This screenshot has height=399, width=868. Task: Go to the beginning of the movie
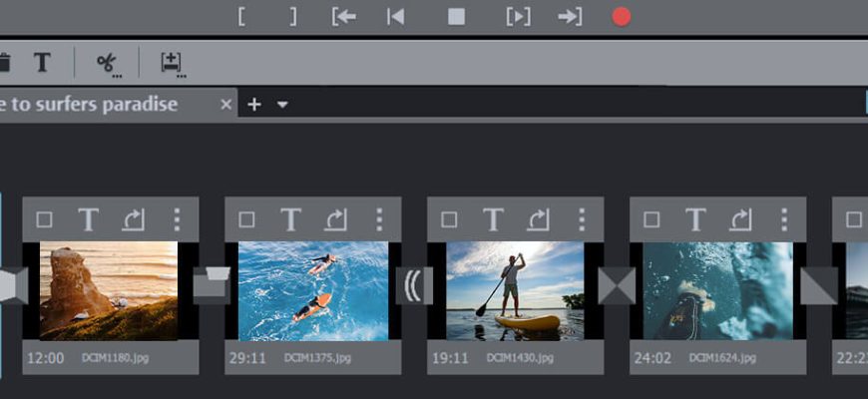pos(395,17)
